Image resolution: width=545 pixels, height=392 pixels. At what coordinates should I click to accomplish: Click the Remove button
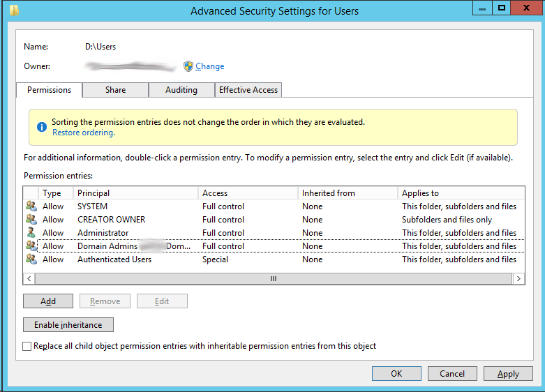[x=105, y=301]
